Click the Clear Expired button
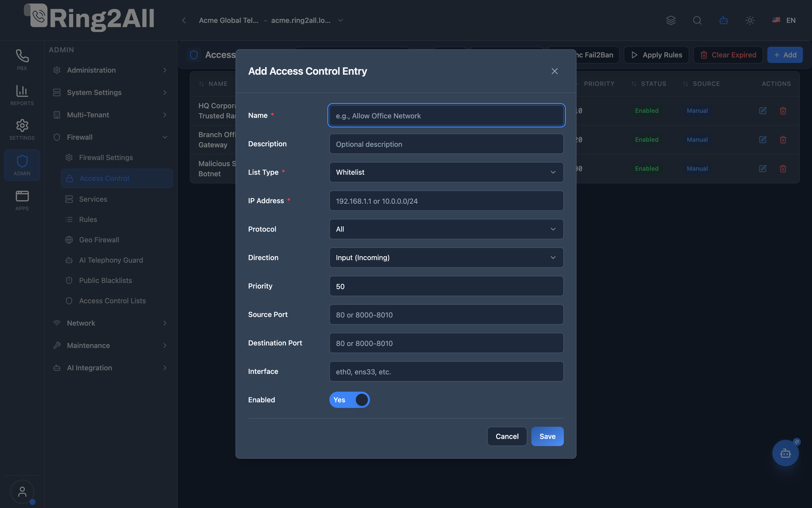 tap(728, 55)
